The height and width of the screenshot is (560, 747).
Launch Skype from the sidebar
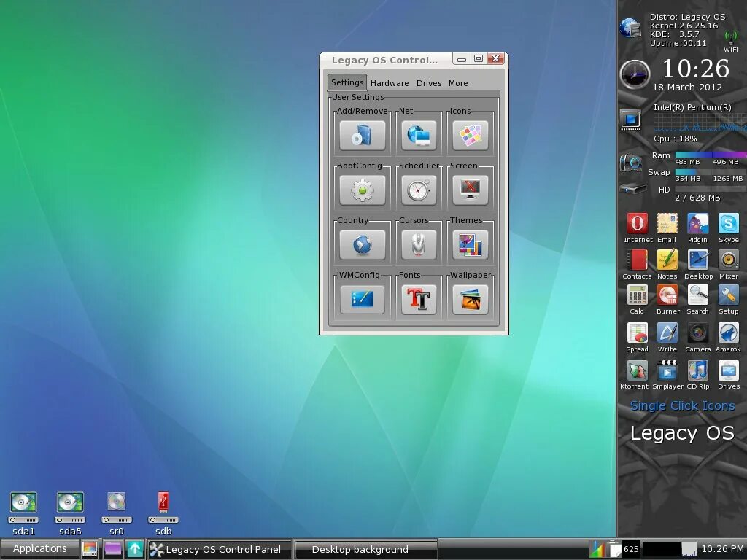click(x=729, y=223)
